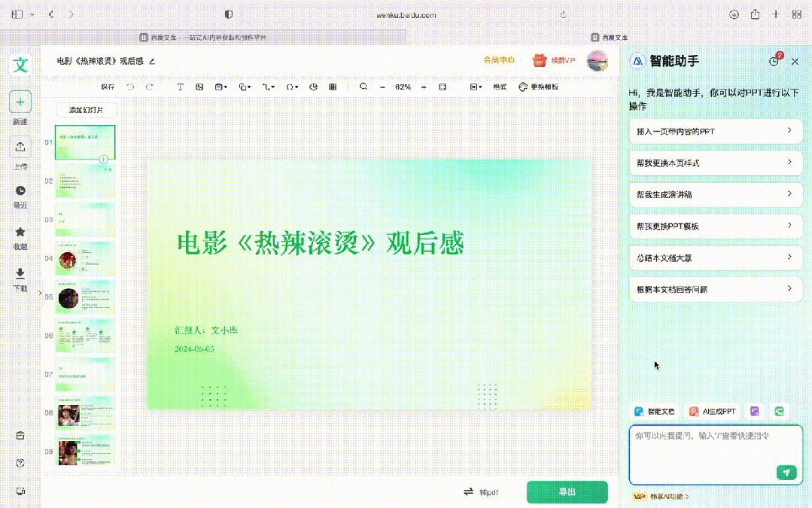The height and width of the screenshot is (508, 812).
Task: Insert a table using the grid icon
Action: [x=333, y=87]
